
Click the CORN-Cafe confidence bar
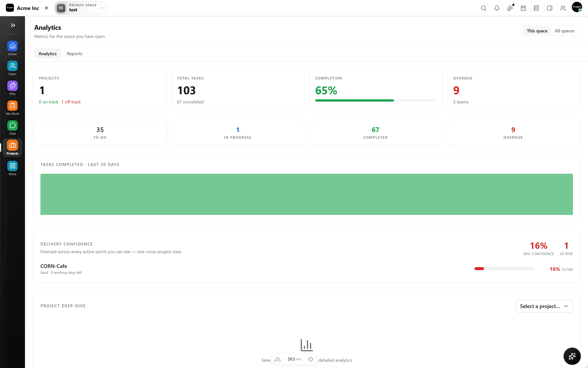504,269
